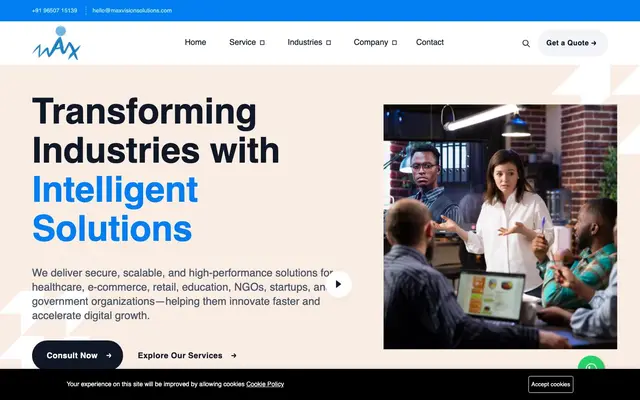Accept cookies in the banner
Image resolution: width=640 pixels, height=400 pixels.
(x=551, y=384)
